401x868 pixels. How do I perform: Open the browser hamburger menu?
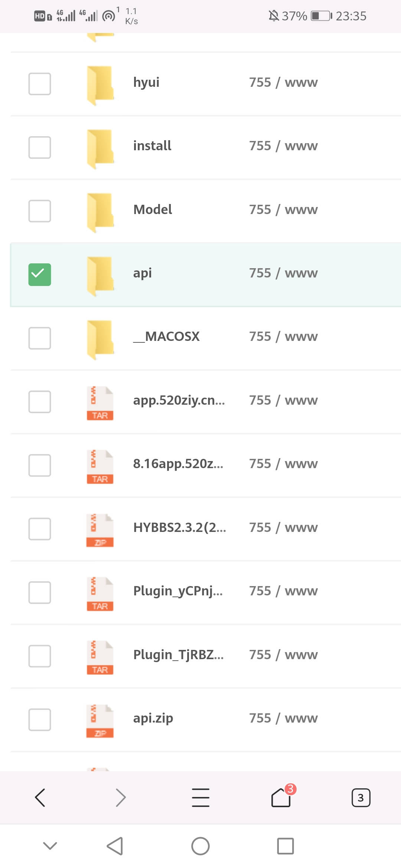click(200, 798)
